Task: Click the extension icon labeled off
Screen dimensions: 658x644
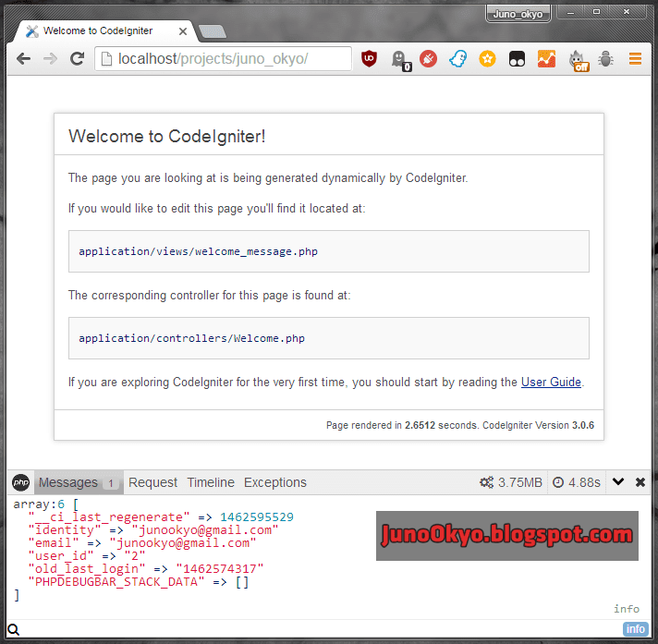Action: point(579,61)
